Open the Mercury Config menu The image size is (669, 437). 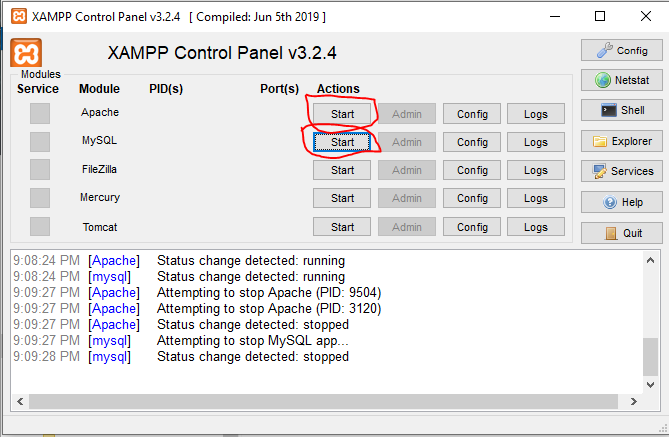click(472, 198)
